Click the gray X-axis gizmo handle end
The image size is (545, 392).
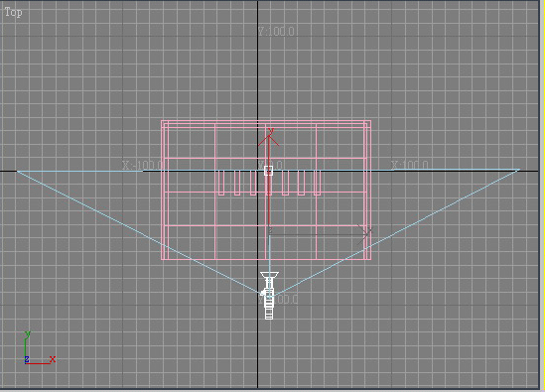coord(365,234)
